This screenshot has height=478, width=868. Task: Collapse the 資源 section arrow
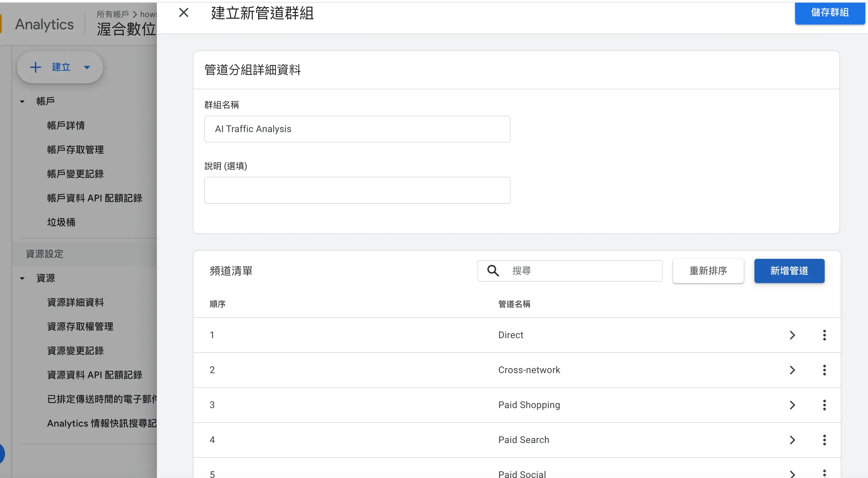[22, 278]
